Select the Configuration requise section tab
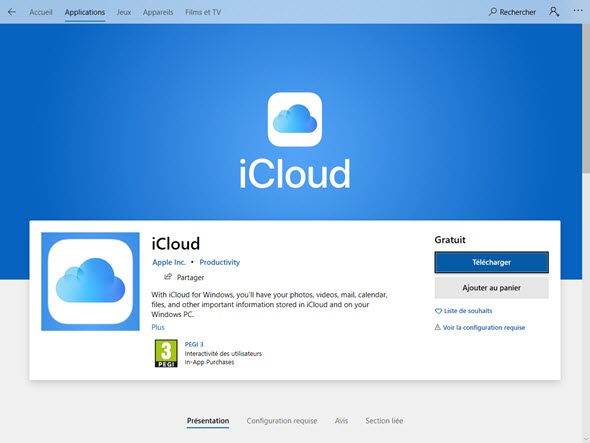 [282, 421]
